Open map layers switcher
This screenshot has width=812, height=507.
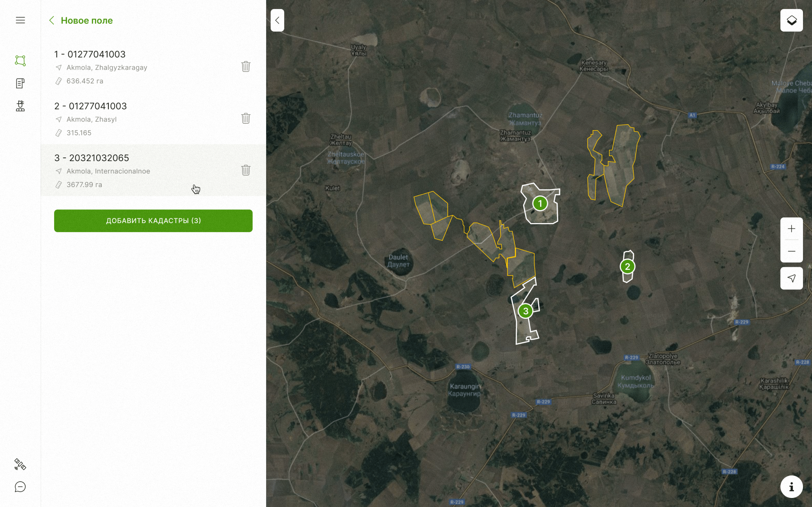[791, 20]
